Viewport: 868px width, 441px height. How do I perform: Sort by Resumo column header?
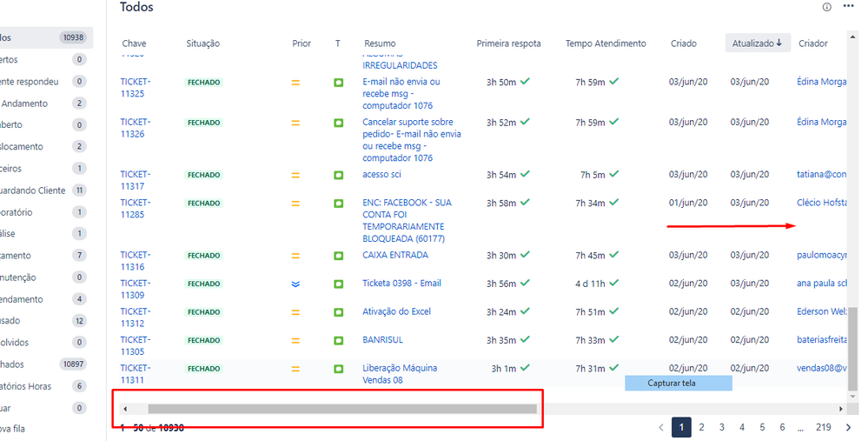point(380,43)
